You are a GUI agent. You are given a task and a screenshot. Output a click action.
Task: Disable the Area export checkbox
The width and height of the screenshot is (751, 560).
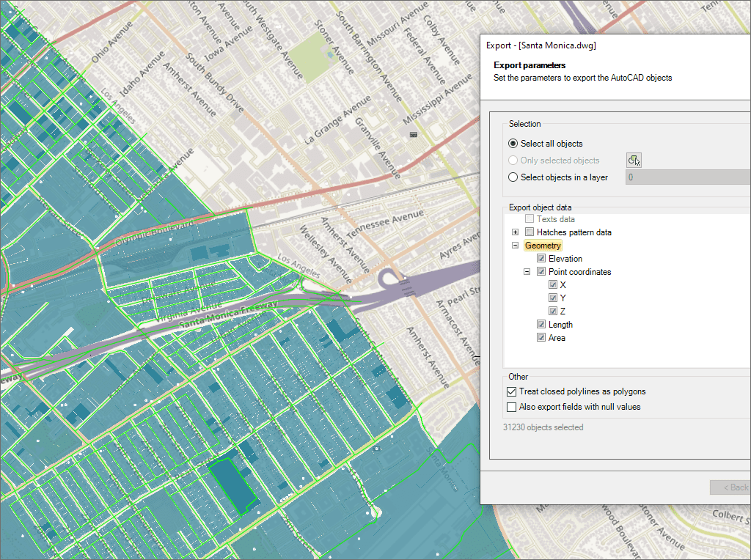[541, 338]
